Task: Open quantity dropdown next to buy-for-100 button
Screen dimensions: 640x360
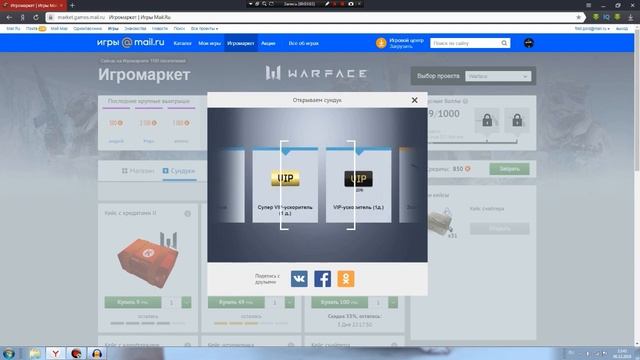Action: (393, 302)
